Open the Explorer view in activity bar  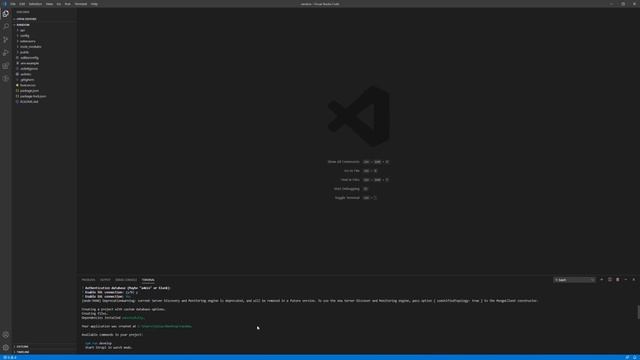click(x=6, y=13)
